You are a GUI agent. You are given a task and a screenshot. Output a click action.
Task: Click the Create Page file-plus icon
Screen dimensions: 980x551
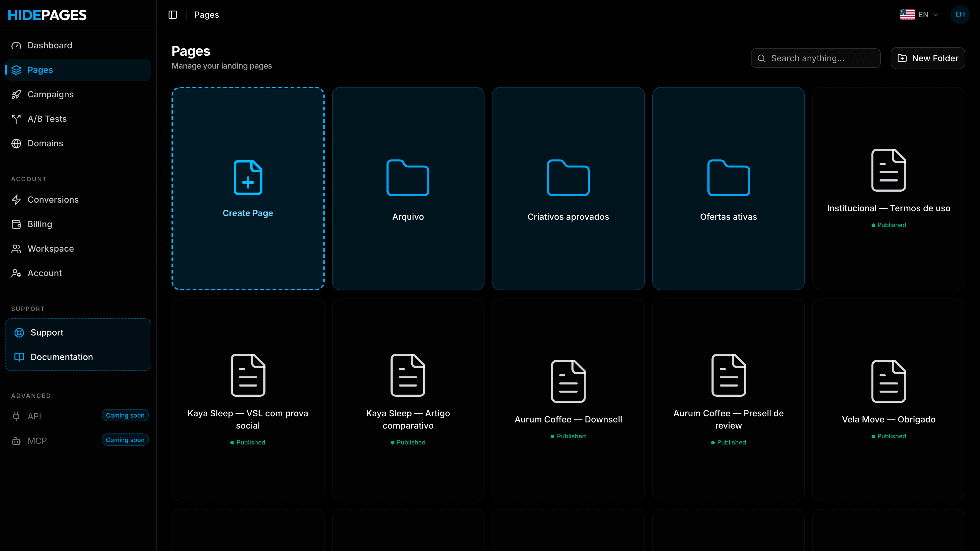248,178
